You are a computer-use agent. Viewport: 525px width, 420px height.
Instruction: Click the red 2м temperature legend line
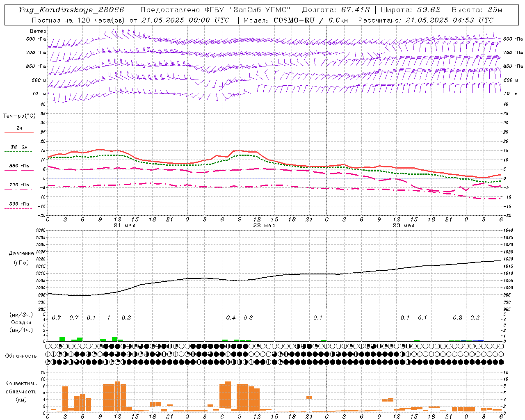19,132
